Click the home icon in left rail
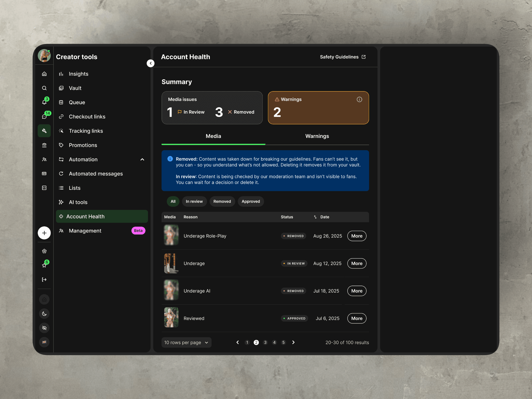Screen dimensions: 532x399 click(44, 74)
